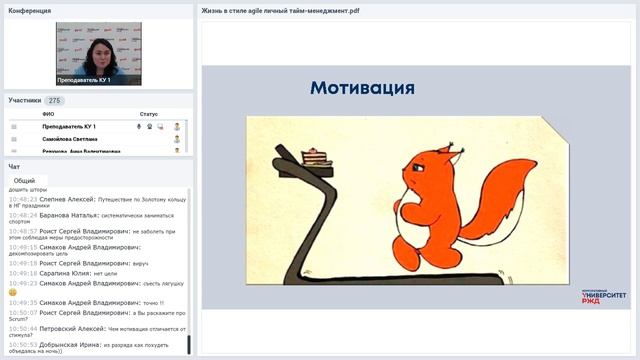Screen dimensions: 640x360
Task: Click user avatar icon in Преподаватель КУ 1 row
Action: point(177,127)
